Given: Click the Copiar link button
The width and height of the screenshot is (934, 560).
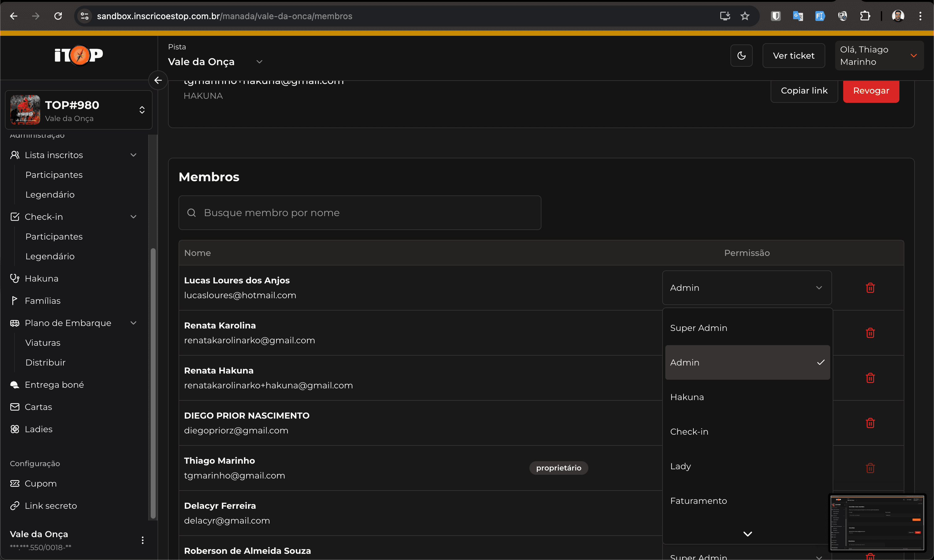Looking at the screenshot, I should tap(804, 90).
